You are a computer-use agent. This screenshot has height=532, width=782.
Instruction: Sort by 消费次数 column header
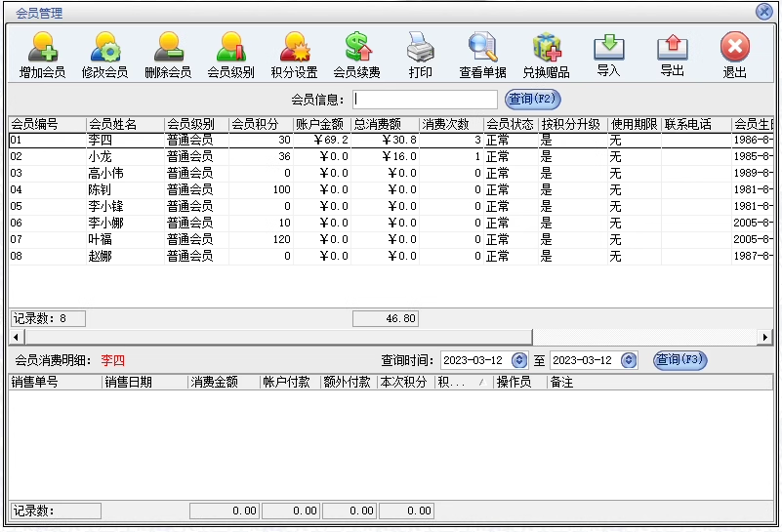click(451, 124)
